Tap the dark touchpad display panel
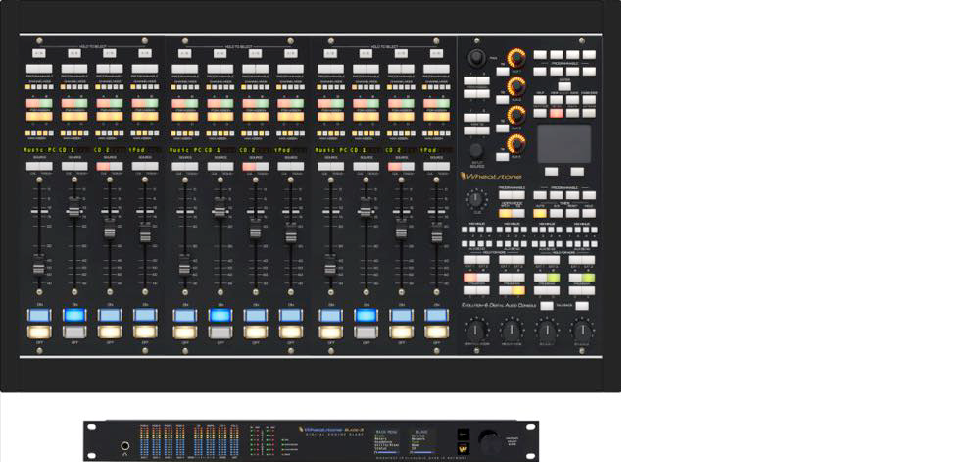 click(564, 144)
